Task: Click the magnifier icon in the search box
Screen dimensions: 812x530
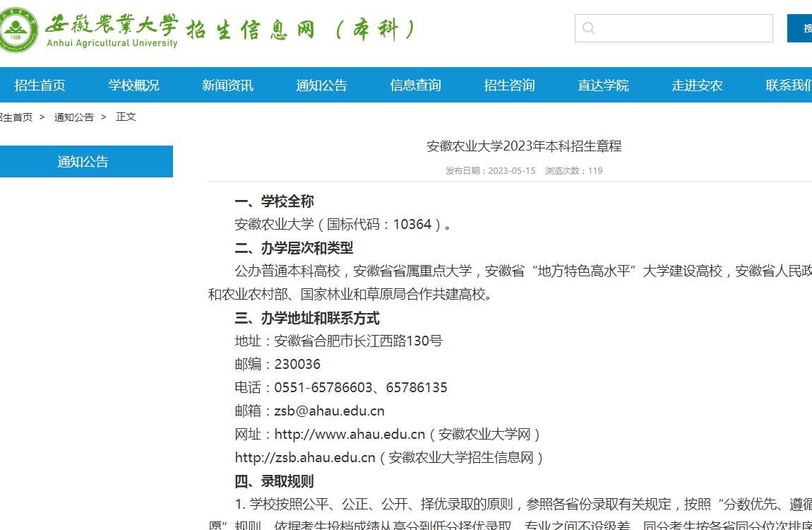Action: pyautogui.click(x=588, y=28)
